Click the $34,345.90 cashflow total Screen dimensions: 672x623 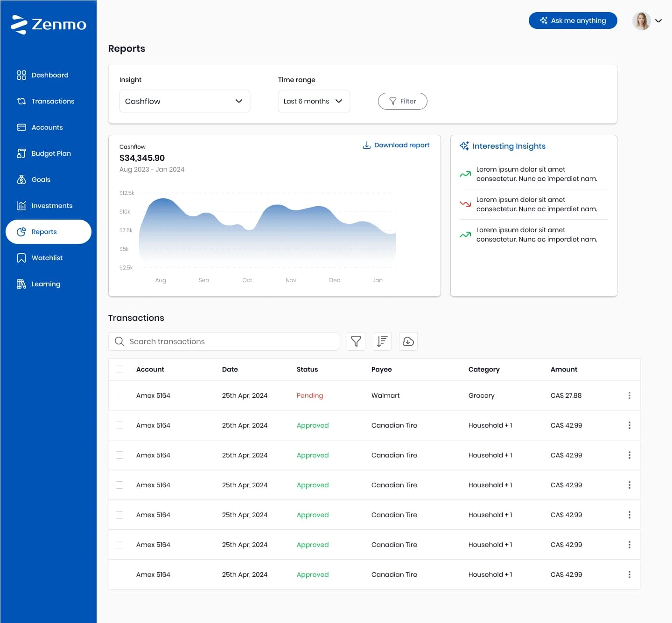click(x=142, y=158)
